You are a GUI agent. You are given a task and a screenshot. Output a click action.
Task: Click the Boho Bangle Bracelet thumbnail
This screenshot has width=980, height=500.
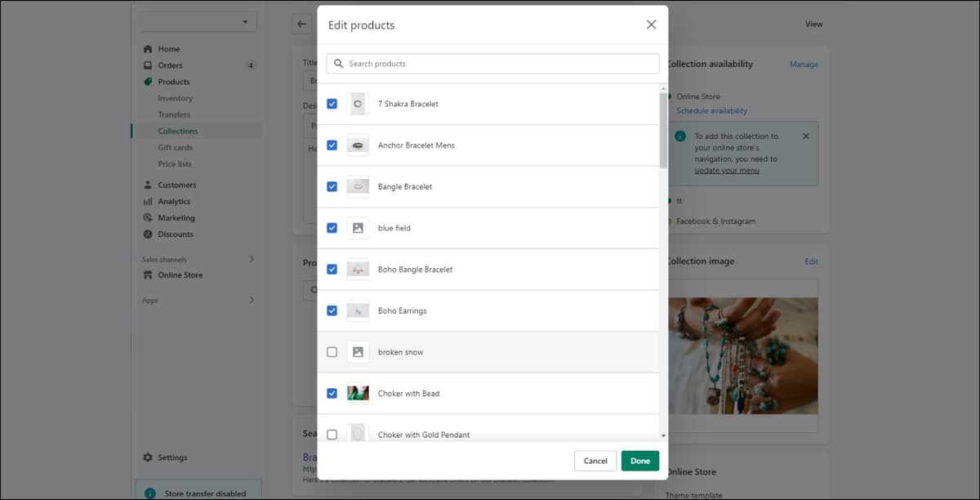click(358, 270)
